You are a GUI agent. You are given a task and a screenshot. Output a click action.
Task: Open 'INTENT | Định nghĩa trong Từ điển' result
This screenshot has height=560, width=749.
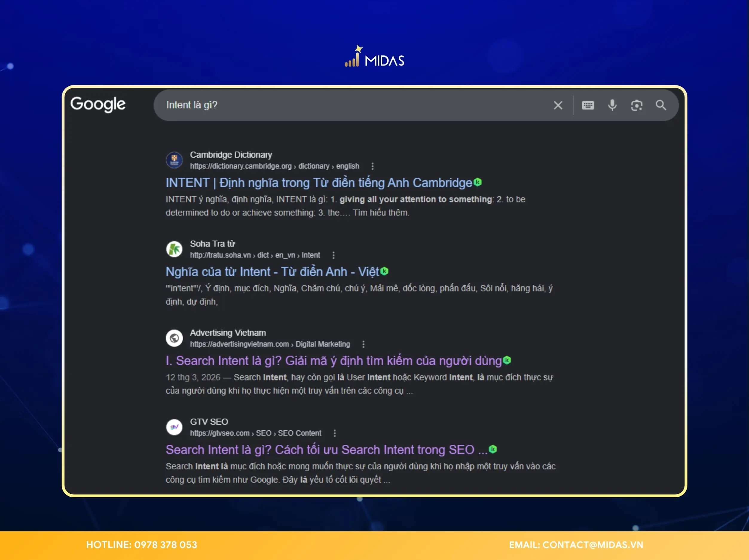pyautogui.click(x=319, y=183)
